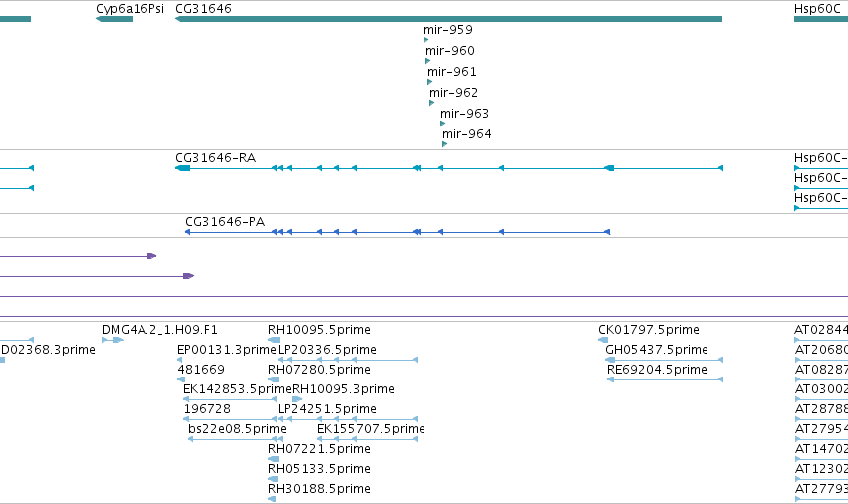
Task: Select the purple feature's upper arrow end
Action: pyautogui.click(x=152, y=256)
